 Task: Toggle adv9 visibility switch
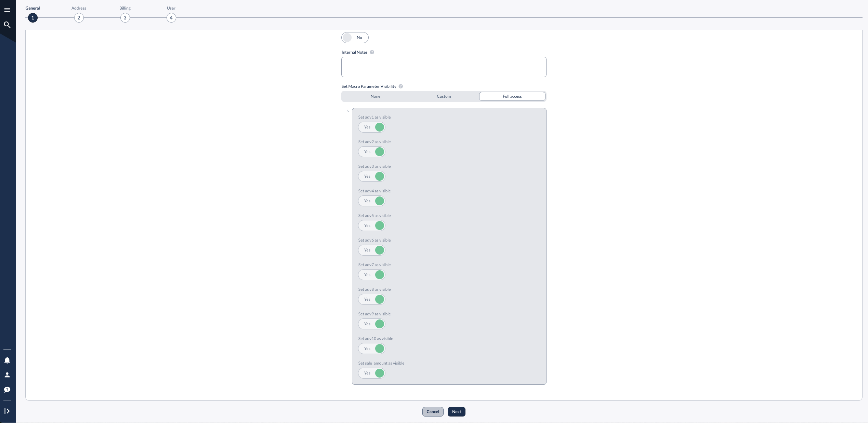pyautogui.click(x=372, y=324)
